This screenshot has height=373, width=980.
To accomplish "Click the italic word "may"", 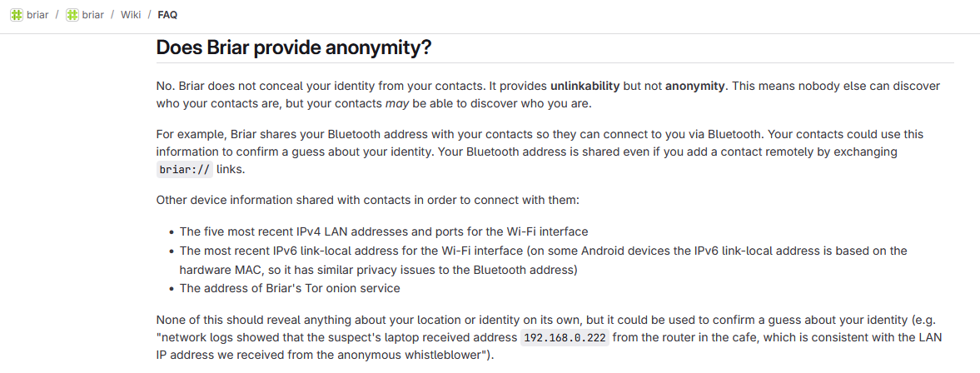I will point(396,104).
